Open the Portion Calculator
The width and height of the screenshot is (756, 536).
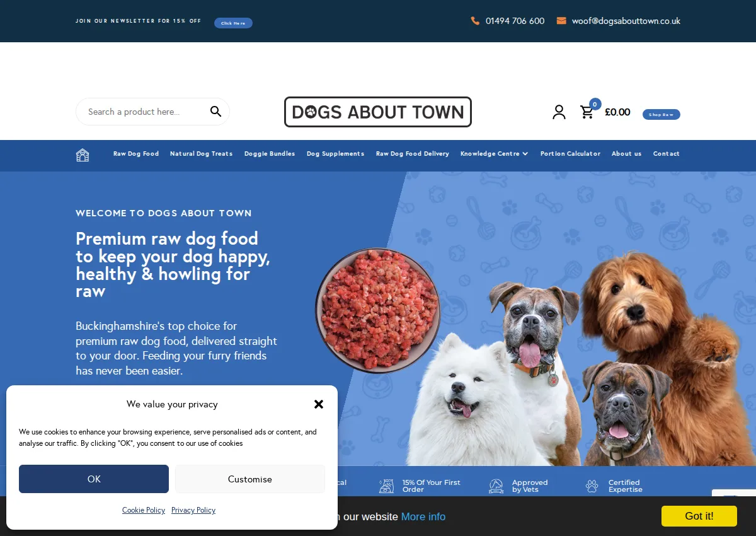click(570, 154)
